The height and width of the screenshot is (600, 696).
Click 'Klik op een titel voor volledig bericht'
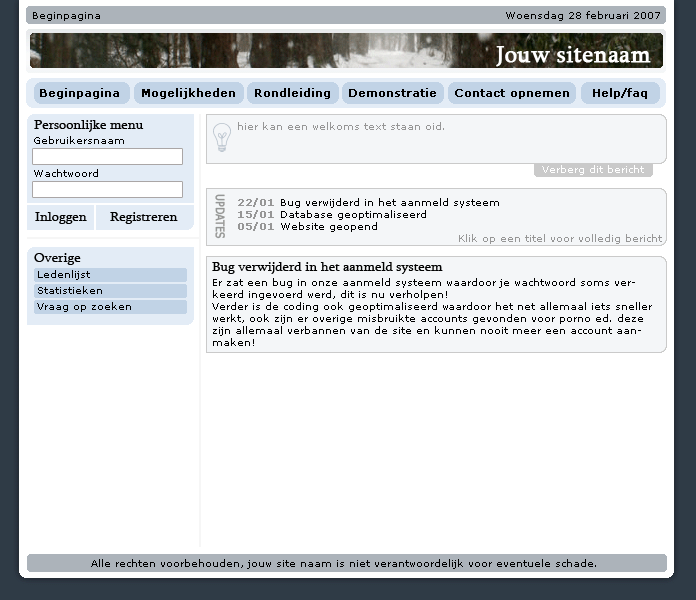pyautogui.click(x=560, y=239)
